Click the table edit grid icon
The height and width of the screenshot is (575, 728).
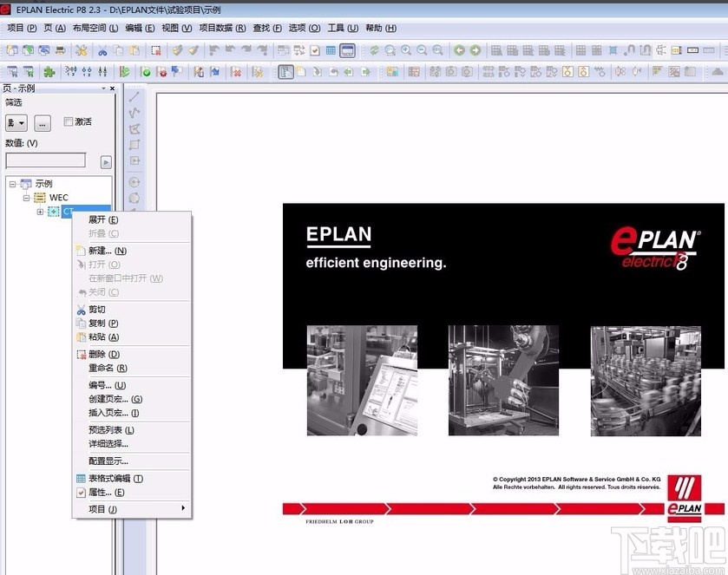click(x=331, y=50)
